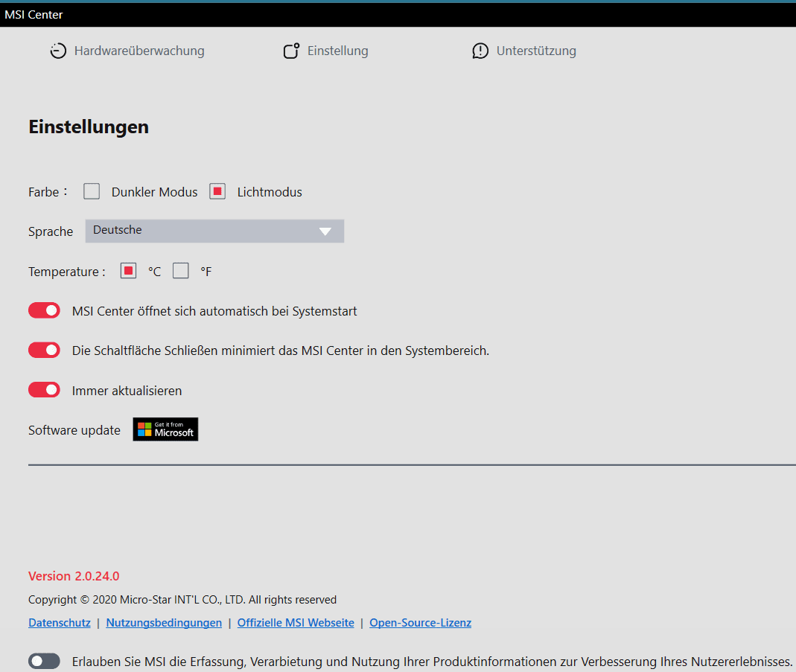The width and height of the screenshot is (796, 672).
Task: Open the Unterstützung tab
Action: point(524,51)
